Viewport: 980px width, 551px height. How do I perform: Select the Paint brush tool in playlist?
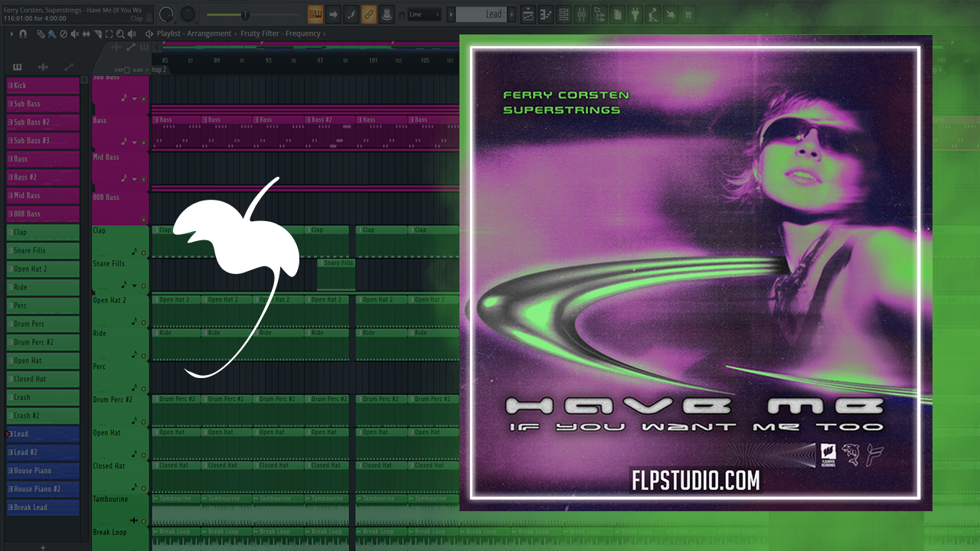[x=51, y=34]
